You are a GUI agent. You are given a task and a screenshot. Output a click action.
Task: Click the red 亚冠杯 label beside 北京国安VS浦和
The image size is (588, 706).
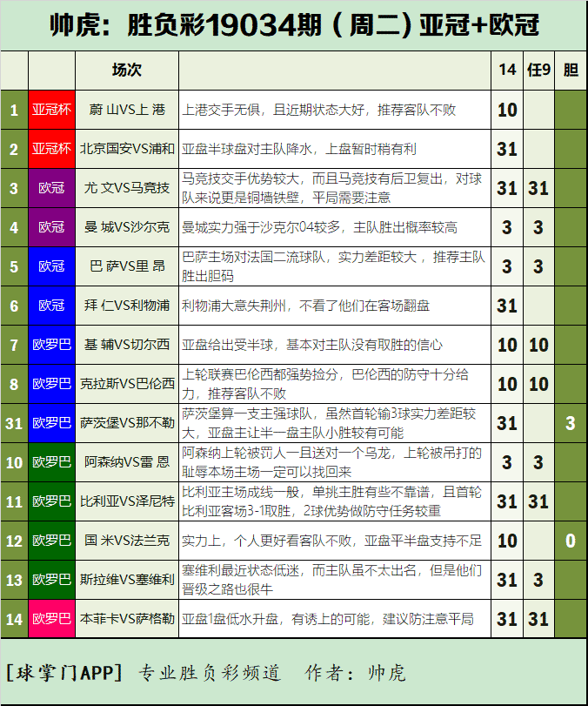click(x=51, y=149)
